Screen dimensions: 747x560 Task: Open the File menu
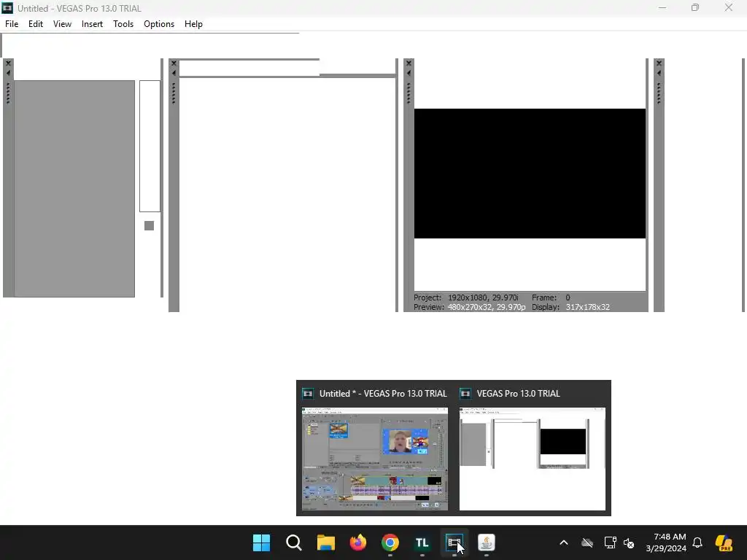pos(12,24)
